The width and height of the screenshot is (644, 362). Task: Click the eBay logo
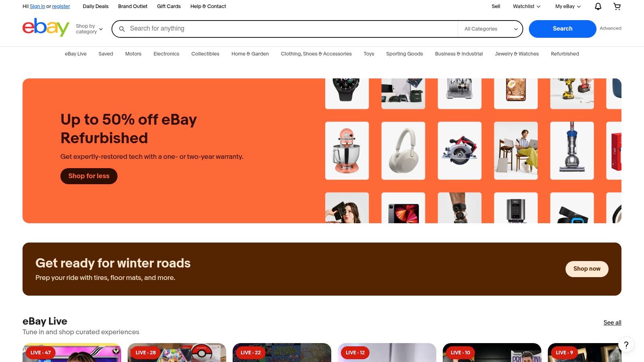point(46,28)
